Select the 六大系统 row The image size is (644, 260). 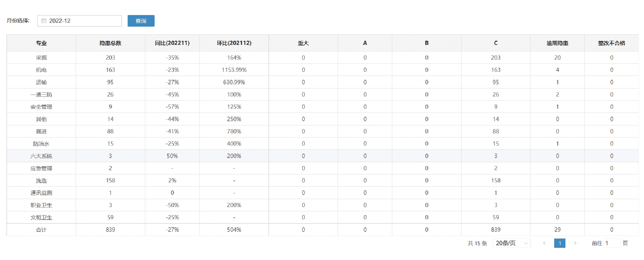[x=41, y=156]
